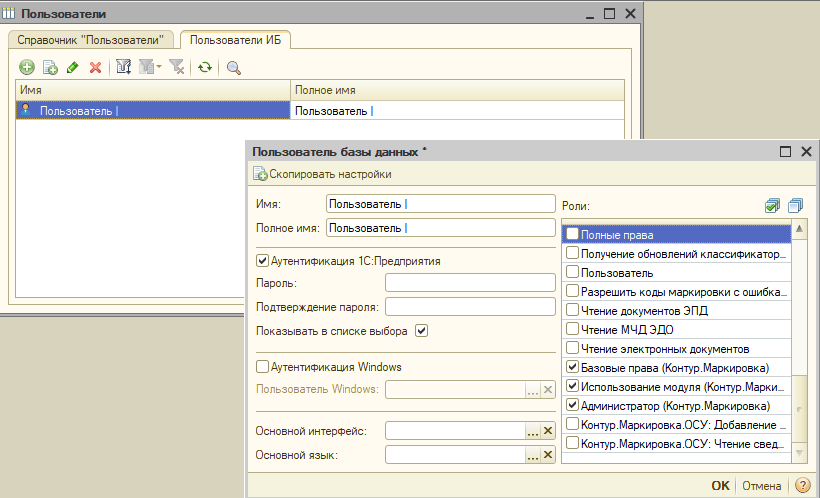This screenshot has width=820, height=498.
Task: Click the pencil Edit user icon
Action: tap(72, 67)
